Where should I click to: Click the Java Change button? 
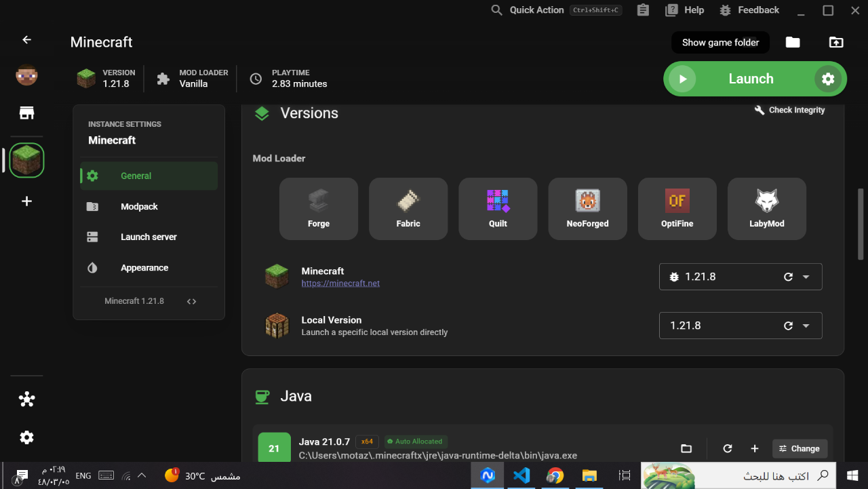[800, 448]
